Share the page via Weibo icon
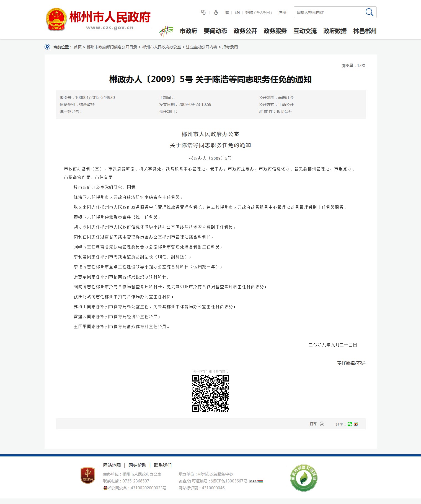 coord(356,424)
